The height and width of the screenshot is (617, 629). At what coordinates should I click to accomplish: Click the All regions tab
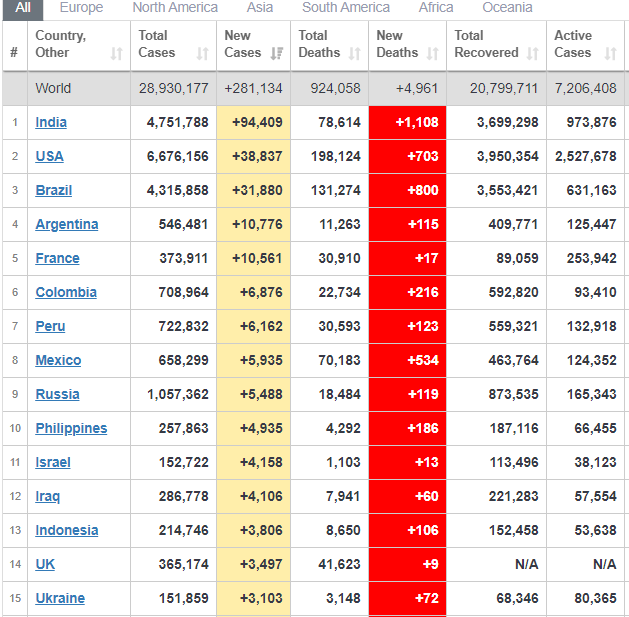coord(22,8)
